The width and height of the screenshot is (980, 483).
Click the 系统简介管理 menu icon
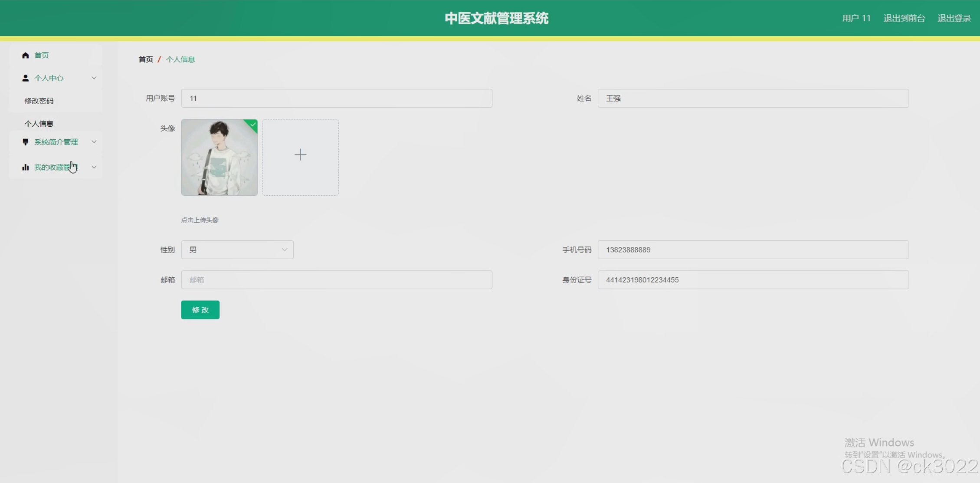(26, 142)
